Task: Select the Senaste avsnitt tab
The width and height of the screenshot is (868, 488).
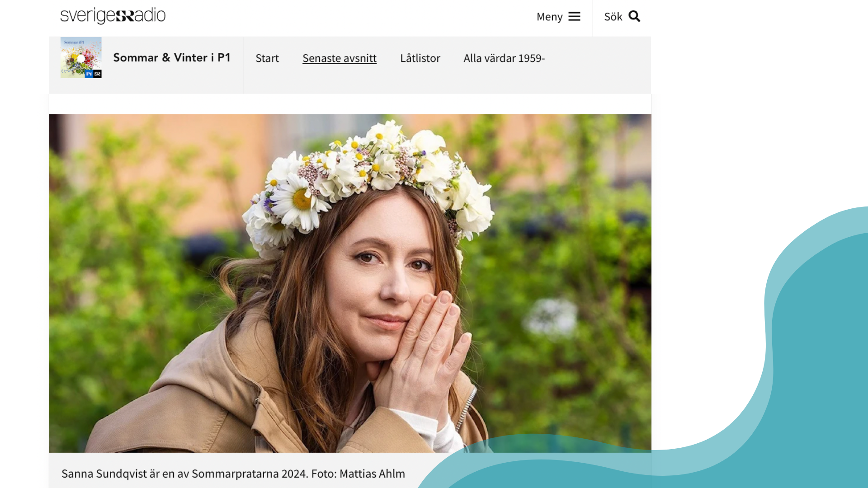Action: 339,58
